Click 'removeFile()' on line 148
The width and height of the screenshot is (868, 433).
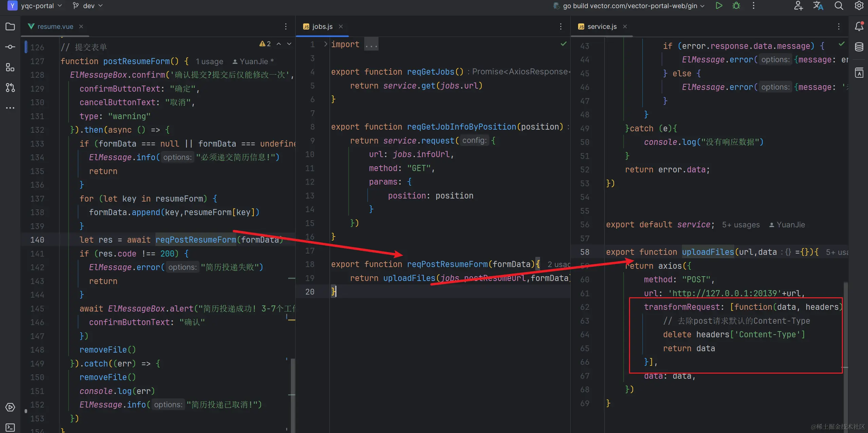[108, 350]
